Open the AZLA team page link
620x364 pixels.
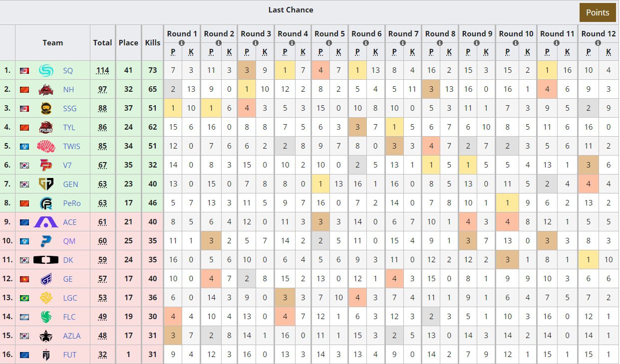(x=71, y=336)
